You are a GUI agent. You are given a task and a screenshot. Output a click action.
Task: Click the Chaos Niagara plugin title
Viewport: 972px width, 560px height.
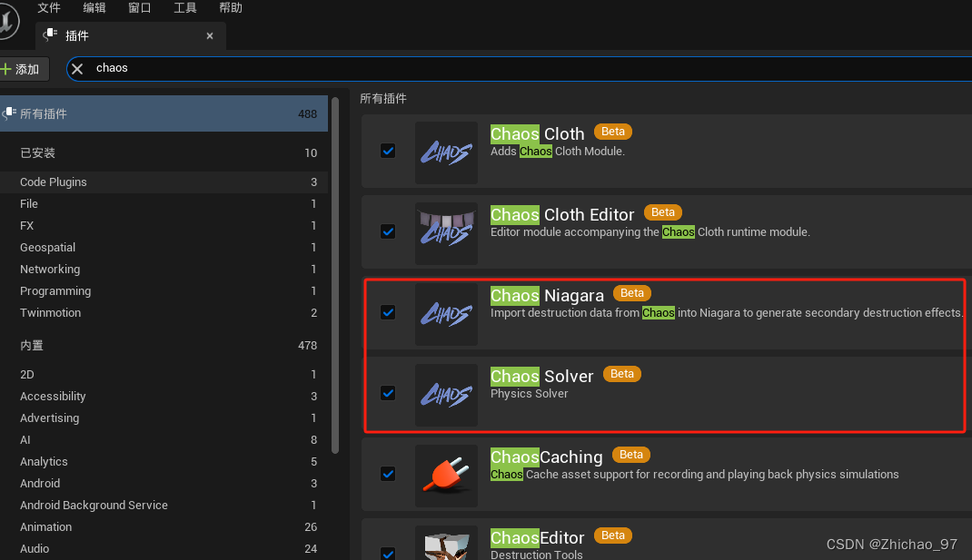coord(547,296)
